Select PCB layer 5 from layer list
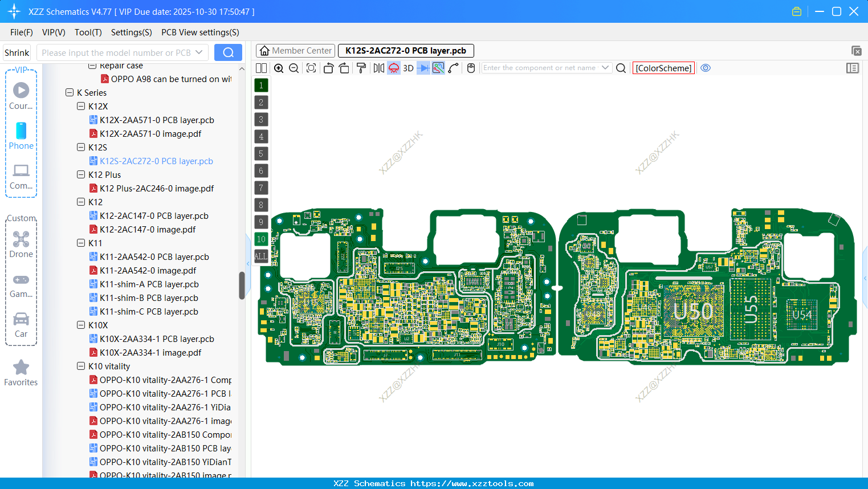The width and height of the screenshot is (868, 489). (261, 153)
